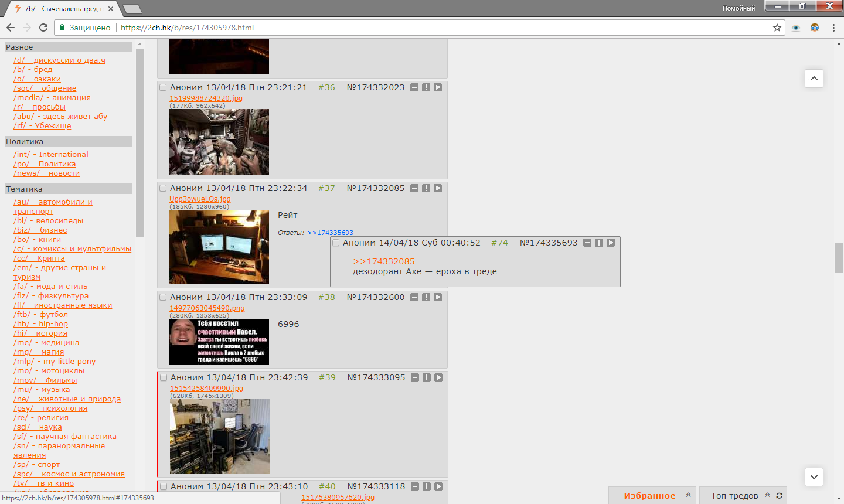The height and width of the screenshot is (504, 844).
Task: Click the triangle arrow icon on post #40
Action: pyautogui.click(x=438, y=486)
